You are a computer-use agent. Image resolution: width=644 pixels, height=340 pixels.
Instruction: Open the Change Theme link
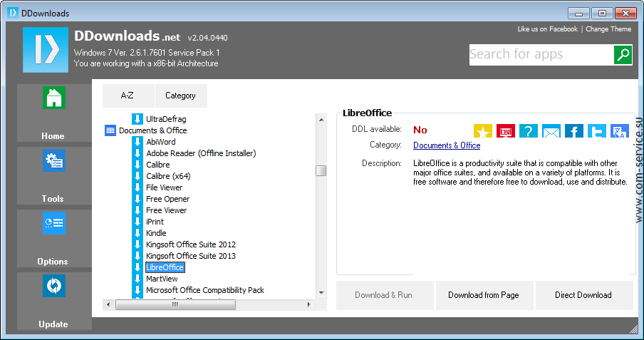tap(608, 29)
